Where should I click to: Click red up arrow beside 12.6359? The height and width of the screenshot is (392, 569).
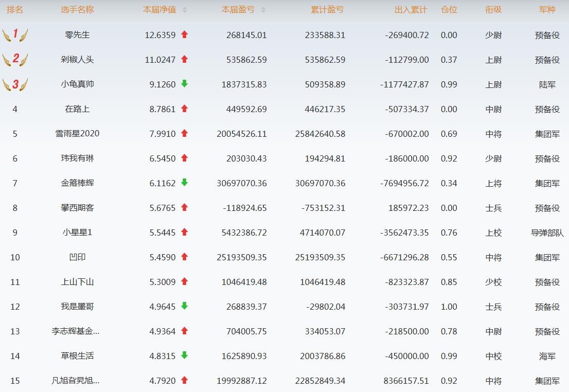(x=185, y=35)
